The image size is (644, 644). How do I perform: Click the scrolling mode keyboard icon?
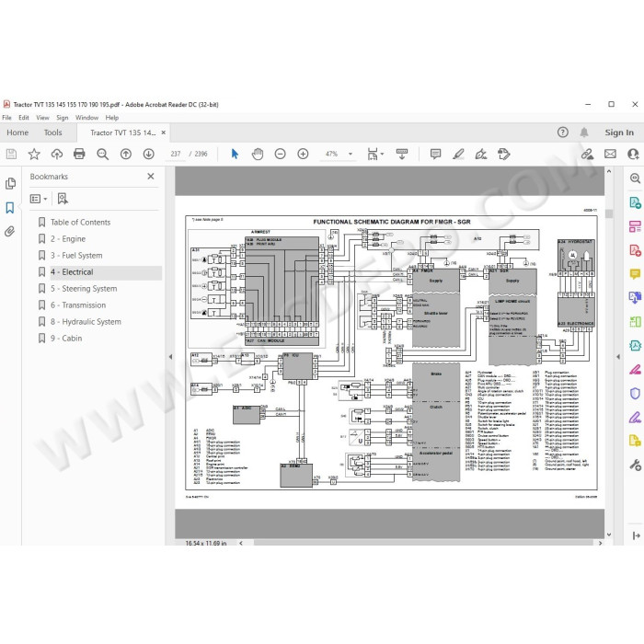(x=402, y=154)
